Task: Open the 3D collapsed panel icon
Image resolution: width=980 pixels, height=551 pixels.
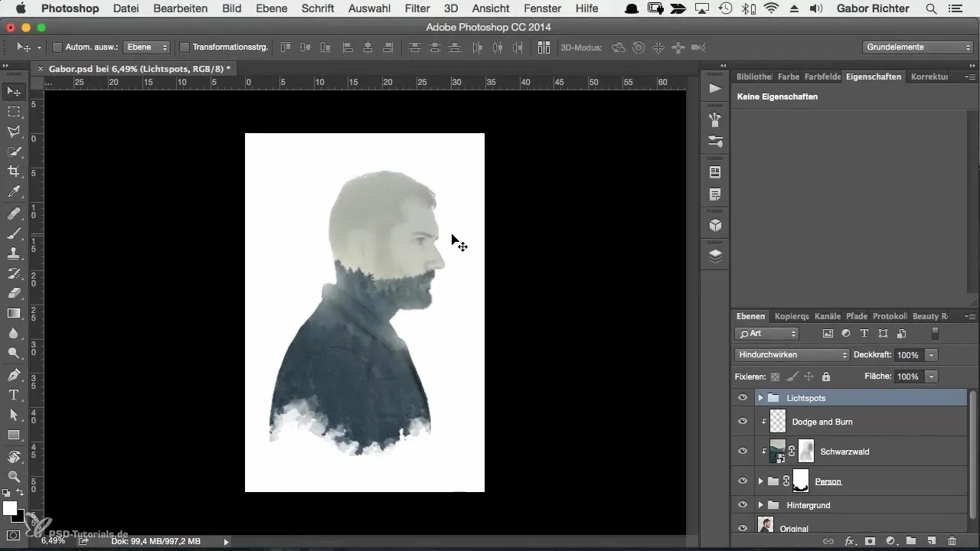Action: click(715, 225)
